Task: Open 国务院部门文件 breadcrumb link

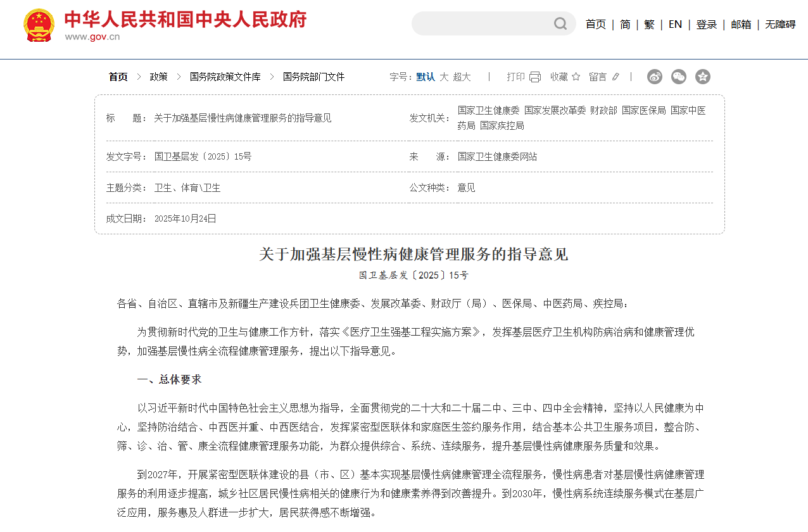Action: pos(313,77)
